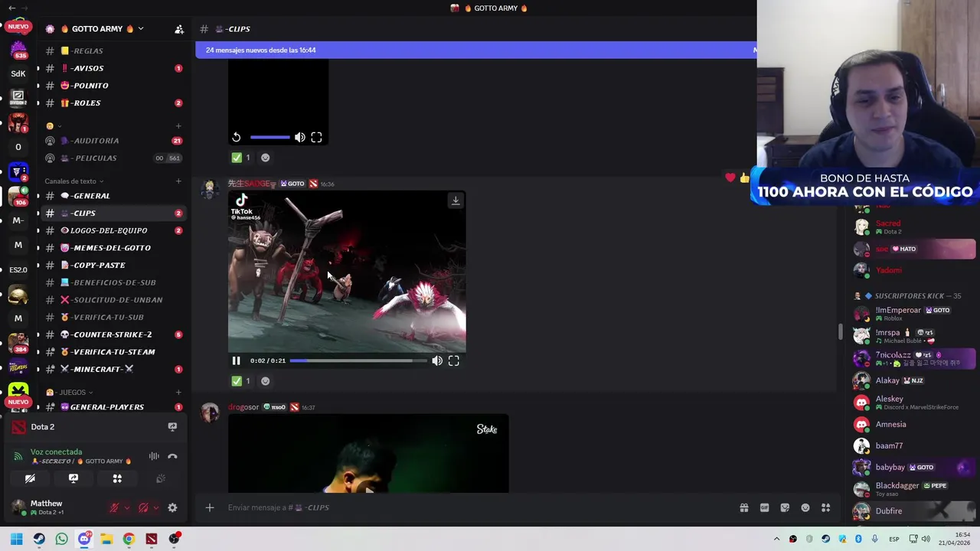The image size is (980, 551).
Task: Share screen from the voice controls row
Action: [73, 478]
